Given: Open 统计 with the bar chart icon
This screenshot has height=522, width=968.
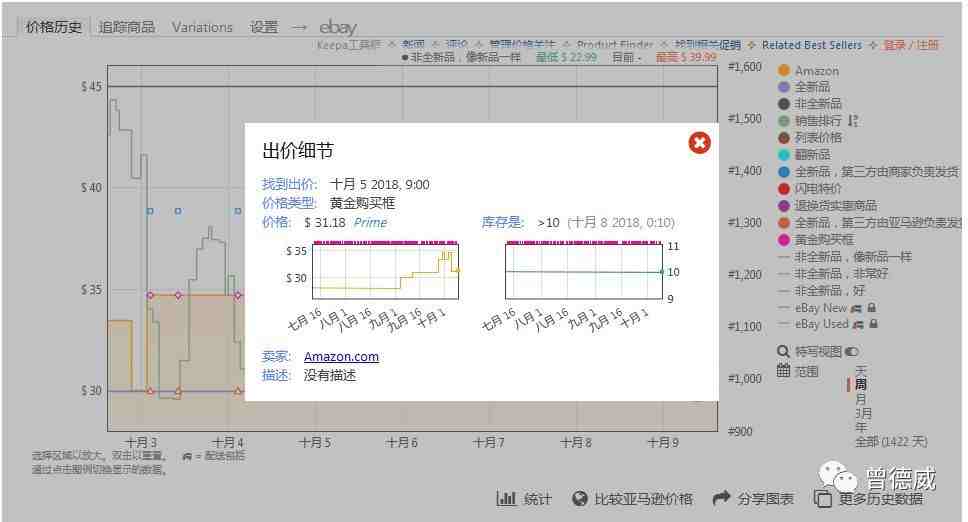Looking at the screenshot, I should click(524, 499).
